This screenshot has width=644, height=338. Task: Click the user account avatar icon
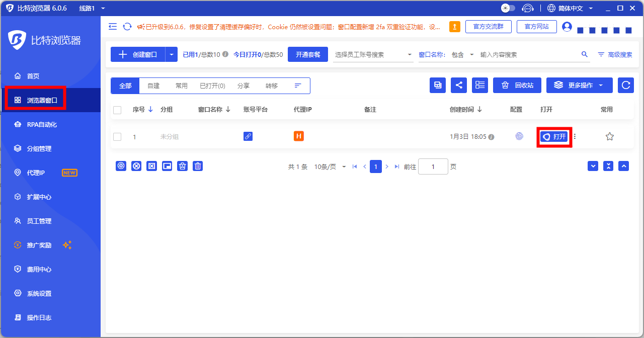567,27
